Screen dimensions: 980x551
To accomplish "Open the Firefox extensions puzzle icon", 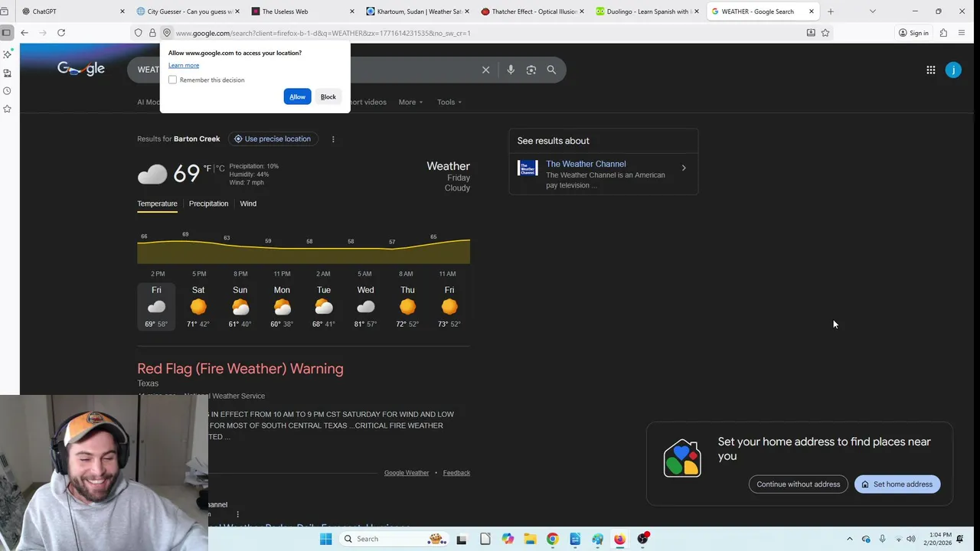I will tap(943, 33).
